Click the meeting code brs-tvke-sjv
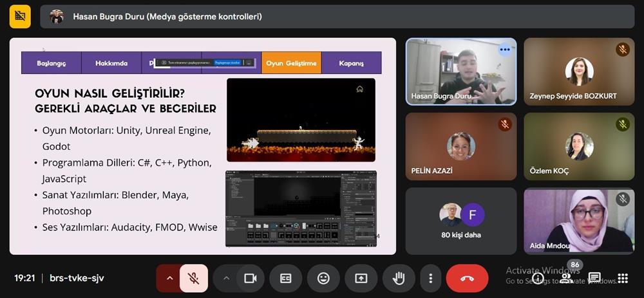 pos(77,278)
